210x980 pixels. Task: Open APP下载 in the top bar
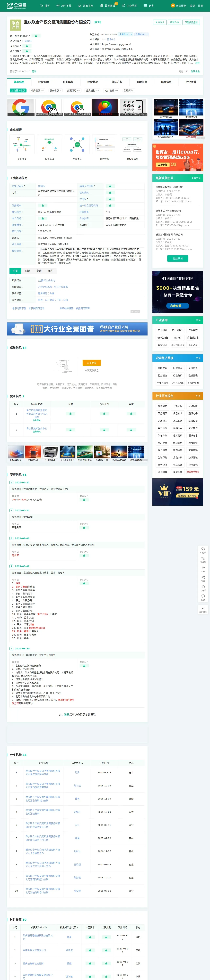[64, 6]
